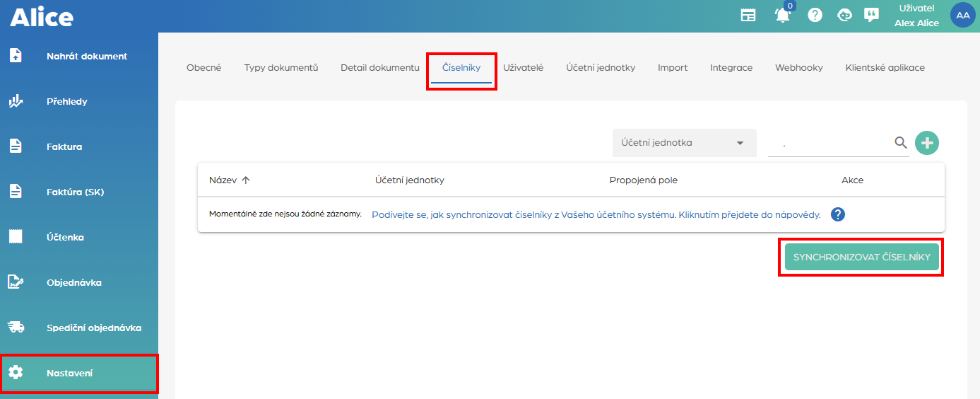Expand the Účetní jednotka dropdown
The width and height of the screenshot is (980, 399).
pyautogui.click(x=683, y=143)
